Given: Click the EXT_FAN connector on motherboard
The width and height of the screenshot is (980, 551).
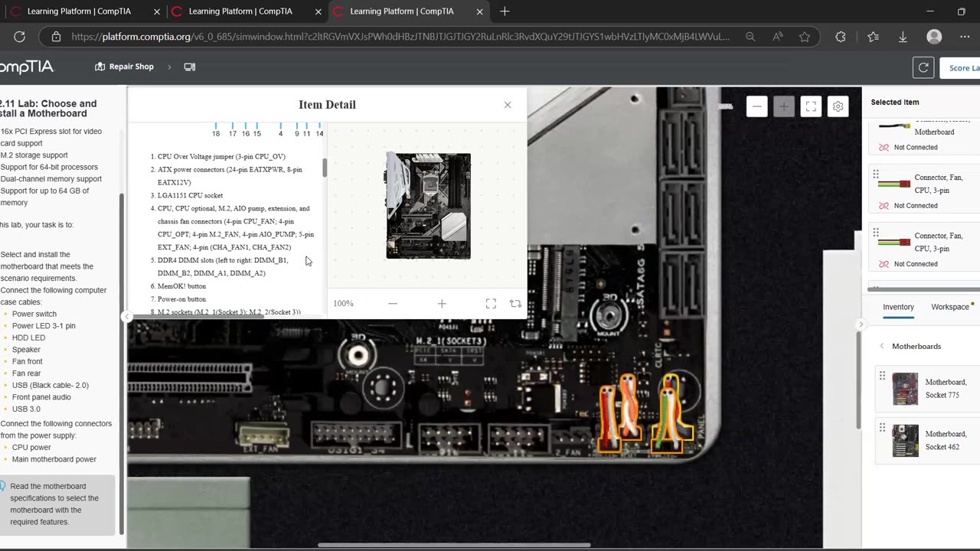Looking at the screenshot, I should click(x=264, y=436).
